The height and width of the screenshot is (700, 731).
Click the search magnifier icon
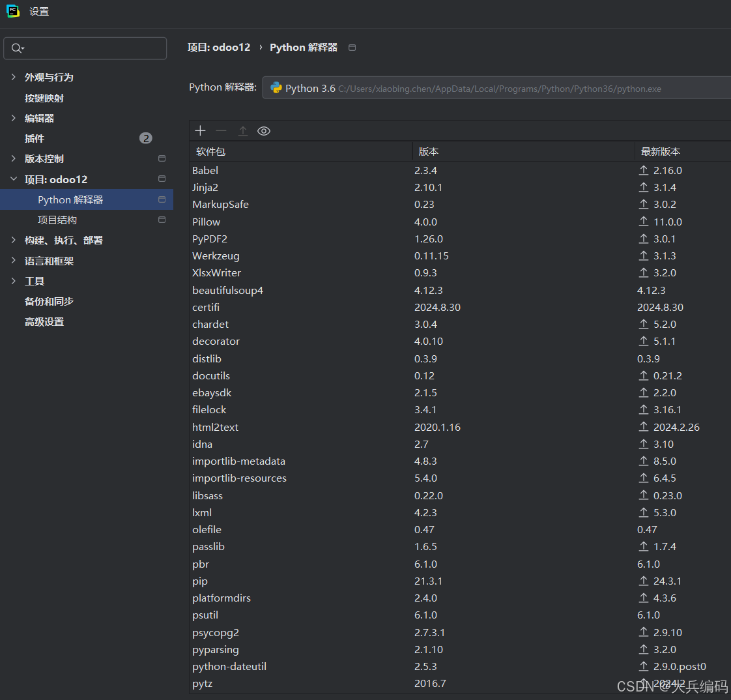coord(18,48)
